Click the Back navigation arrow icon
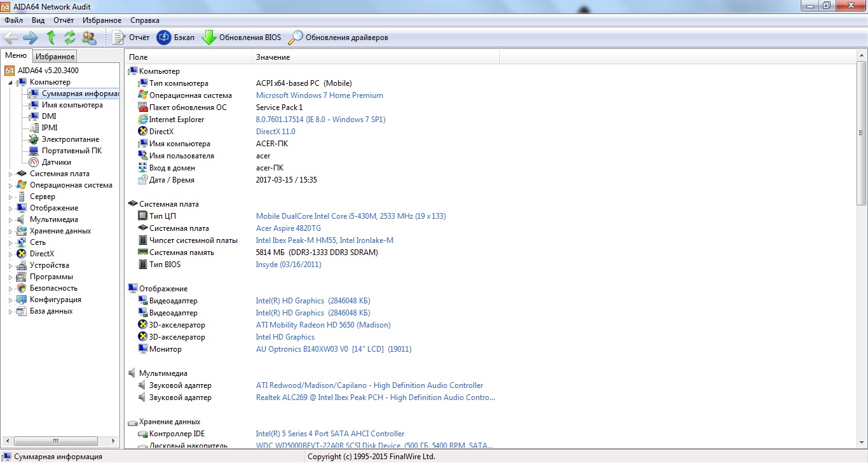 point(11,38)
